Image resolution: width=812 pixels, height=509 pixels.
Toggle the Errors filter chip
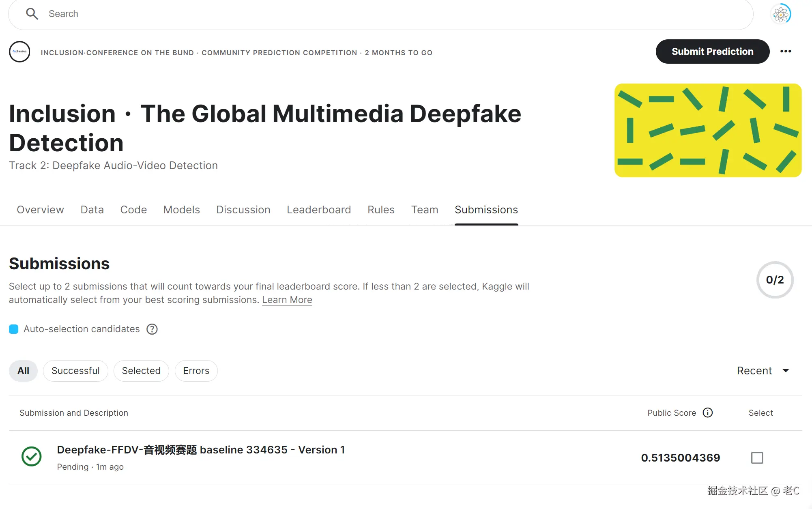pos(196,371)
